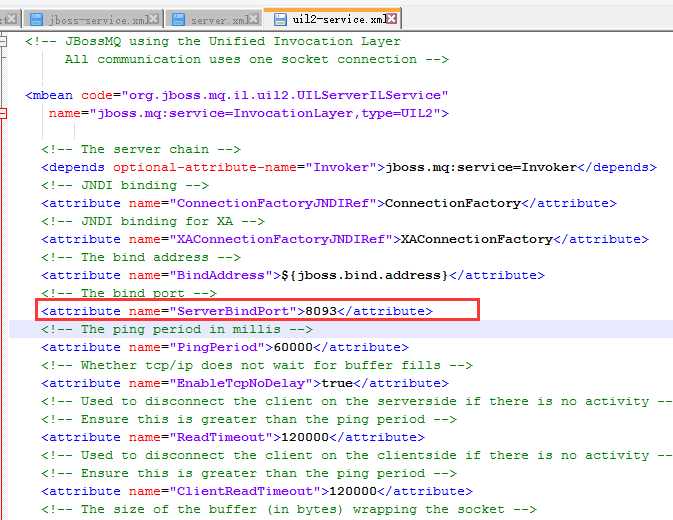
Task: Click the XAConnectionFactoryJNDIRef attribute line
Action: click(x=345, y=239)
